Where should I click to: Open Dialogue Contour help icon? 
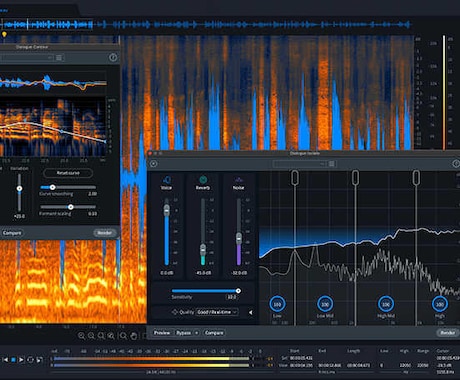[x=113, y=57]
